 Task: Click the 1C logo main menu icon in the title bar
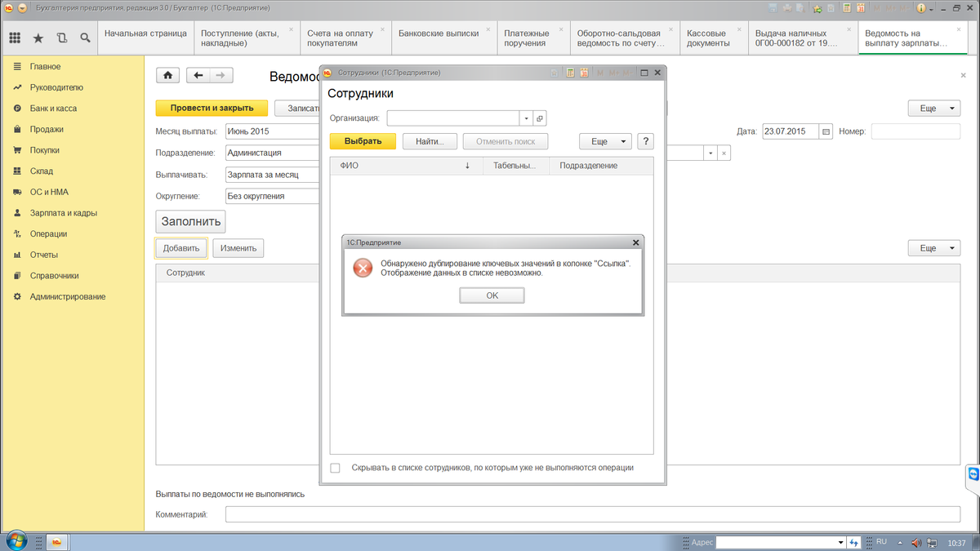pos(7,7)
